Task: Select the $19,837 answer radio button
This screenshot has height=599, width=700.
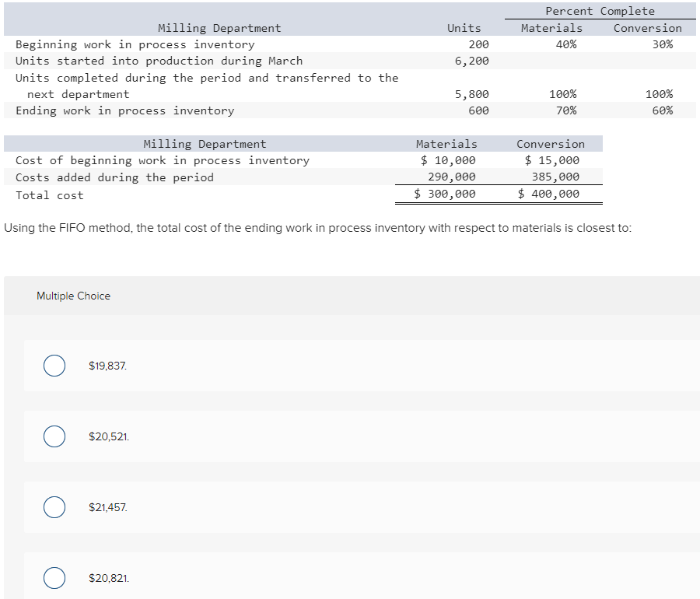Action: pyautogui.click(x=54, y=365)
